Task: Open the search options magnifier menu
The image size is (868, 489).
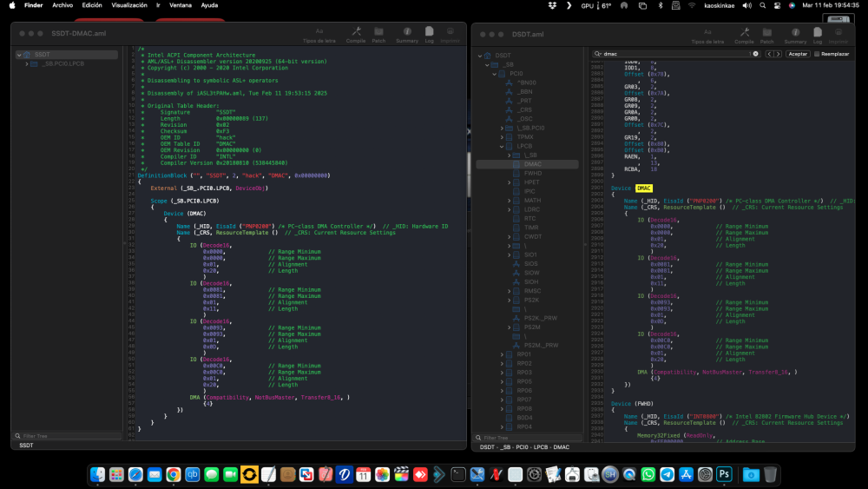Action: pyautogui.click(x=598, y=54)
